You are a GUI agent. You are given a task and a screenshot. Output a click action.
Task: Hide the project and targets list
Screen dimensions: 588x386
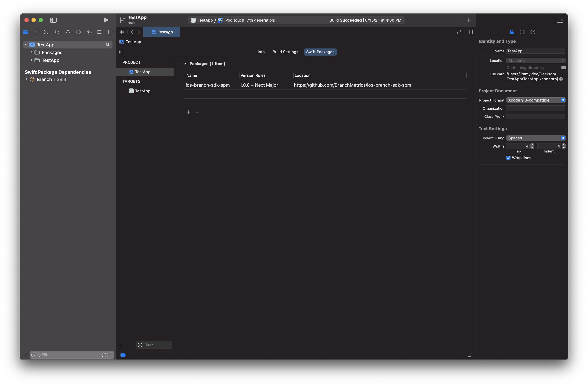(121, 52)
